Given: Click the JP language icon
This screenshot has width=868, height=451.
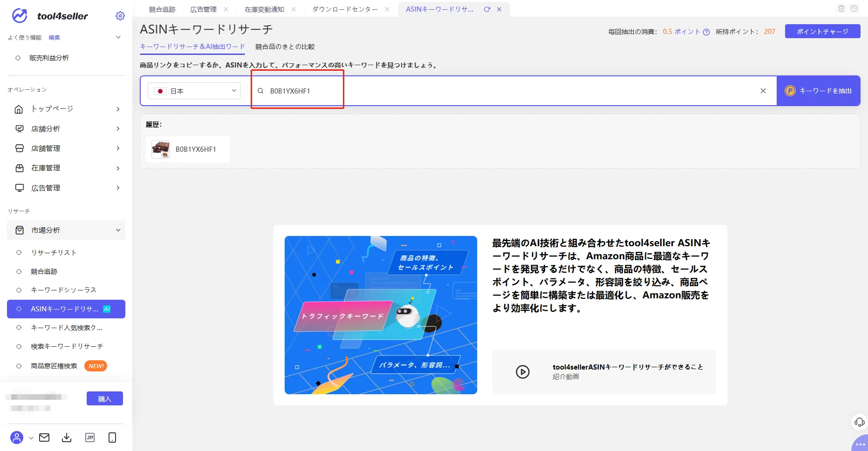Looking at the screenshot, I should click(x=90, y=438).
